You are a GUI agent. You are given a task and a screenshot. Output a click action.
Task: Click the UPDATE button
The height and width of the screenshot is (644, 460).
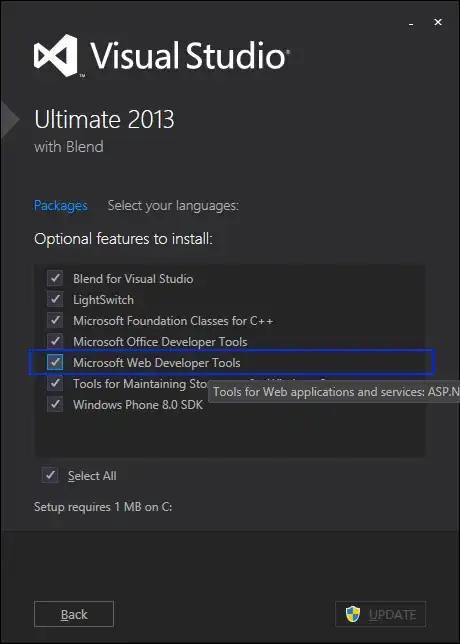point(380,614)
